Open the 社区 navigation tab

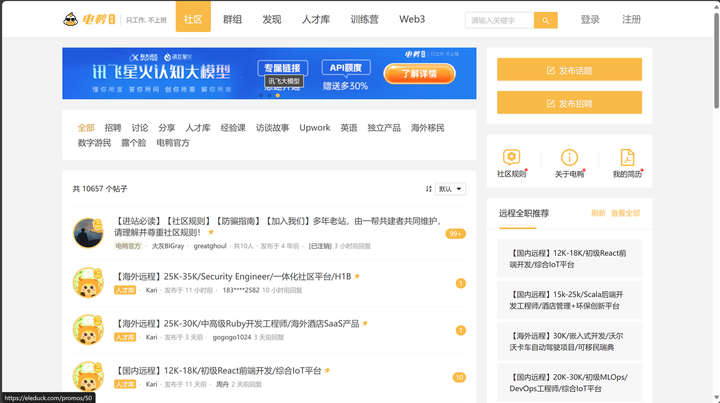pos(193,17)
